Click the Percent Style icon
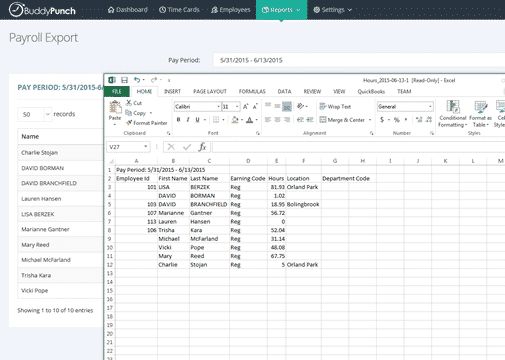This screenshot has width=505, height=360. point(396,120)
